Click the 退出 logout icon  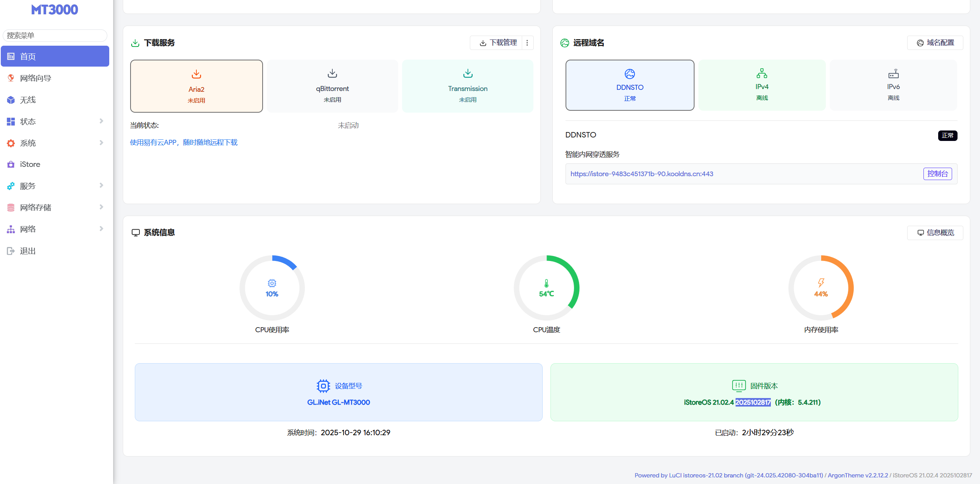11,251
